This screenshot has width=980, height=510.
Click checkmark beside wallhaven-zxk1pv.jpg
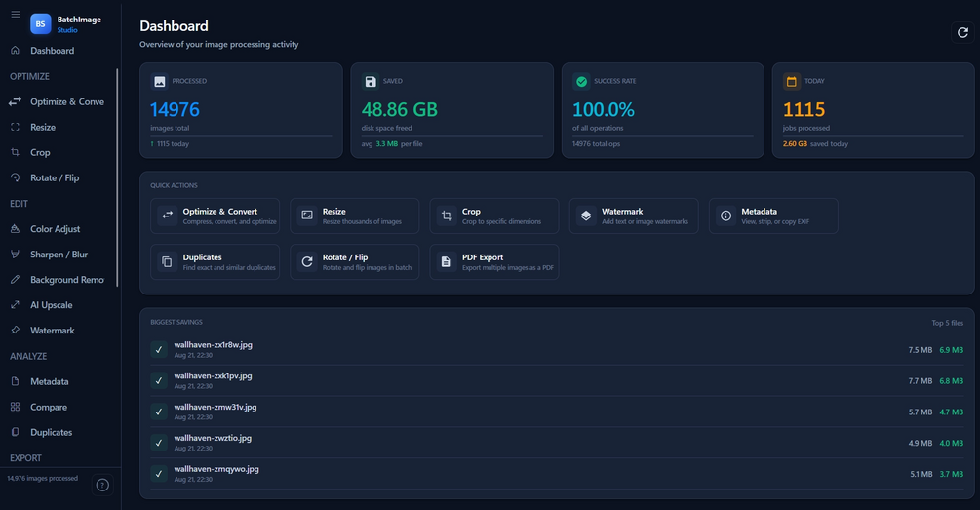(159, 380)
